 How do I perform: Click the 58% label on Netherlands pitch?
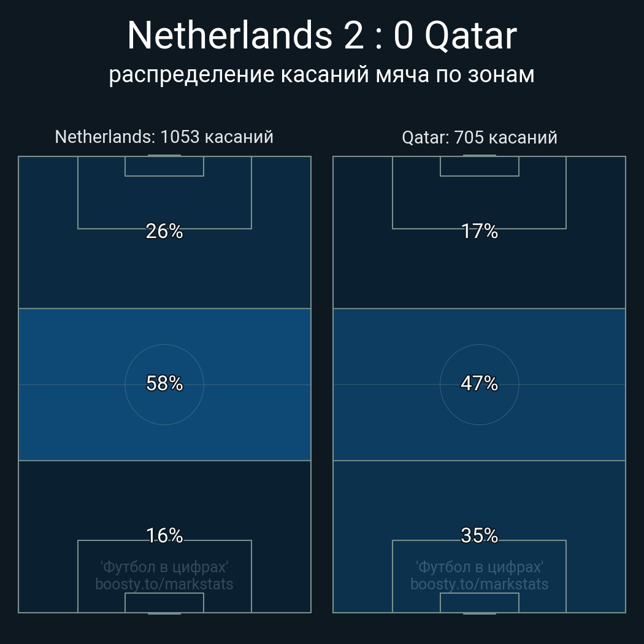click(x=164, y=383)
